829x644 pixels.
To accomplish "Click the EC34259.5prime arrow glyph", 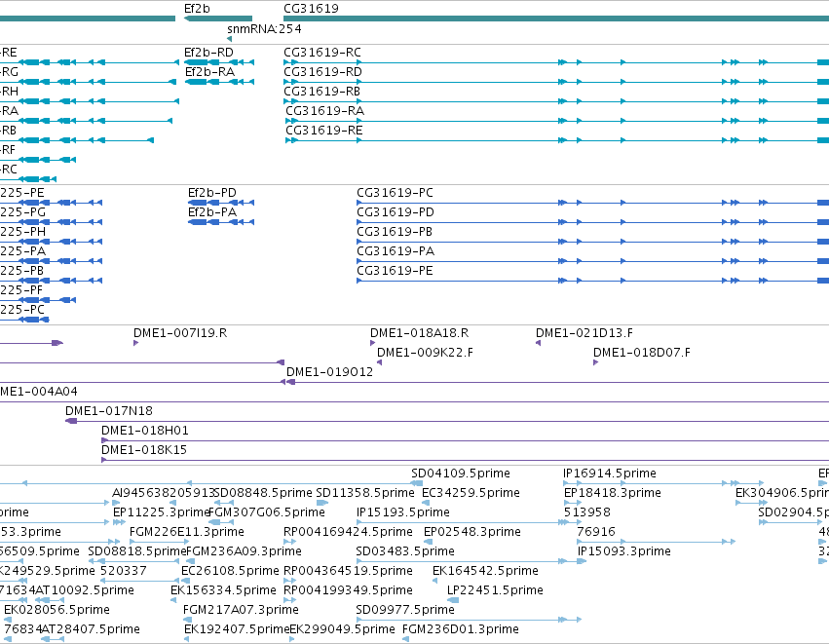I will (426, 503).
